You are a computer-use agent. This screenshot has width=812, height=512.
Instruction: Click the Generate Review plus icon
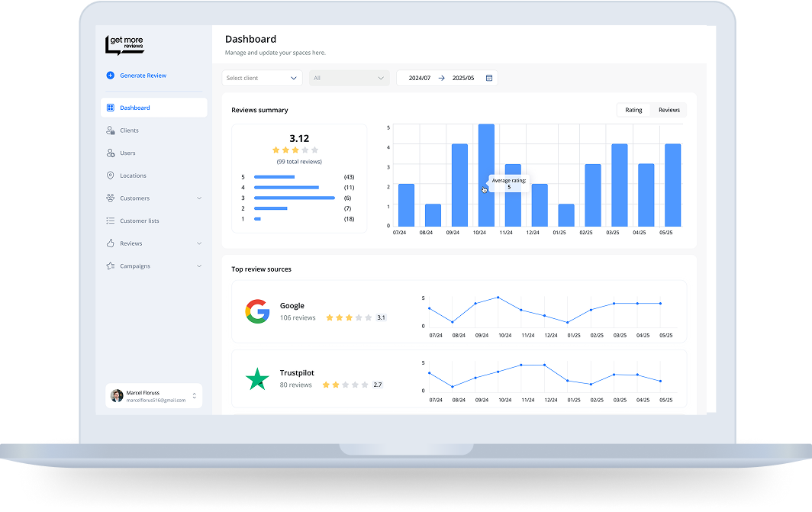pyautogui.click(x=111, y=76)
